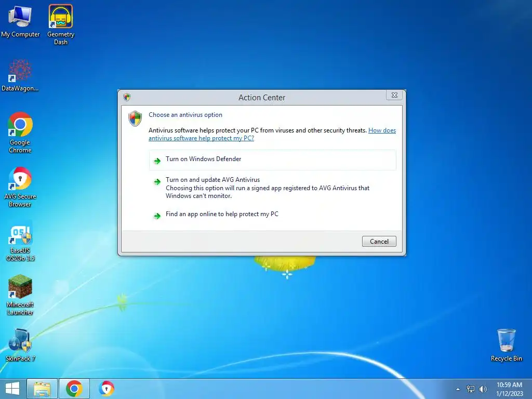Show hidden system tray icons
The width and height of the screenshot is (532, 399).
click(x=458, y=389)
